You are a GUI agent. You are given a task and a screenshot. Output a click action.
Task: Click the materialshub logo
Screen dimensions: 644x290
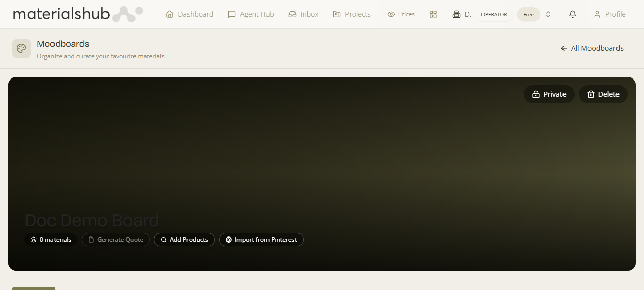(78, 14)
